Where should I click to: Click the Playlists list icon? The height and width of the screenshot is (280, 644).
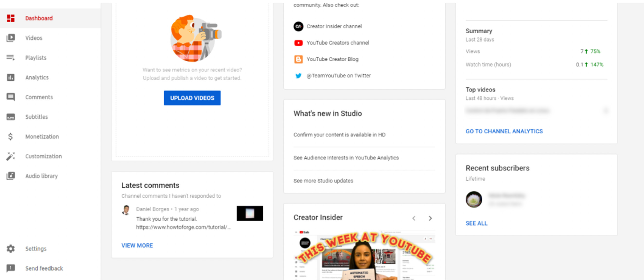[x=10, y=58]
